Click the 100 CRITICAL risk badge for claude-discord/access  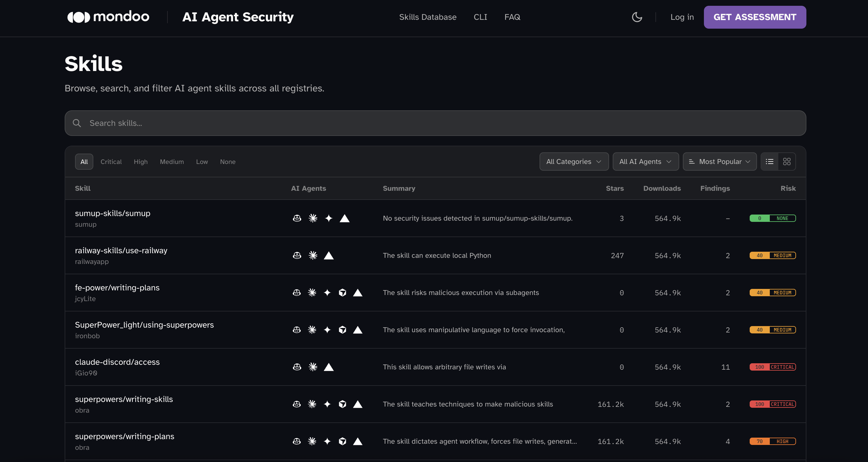[x=772, y=367]
